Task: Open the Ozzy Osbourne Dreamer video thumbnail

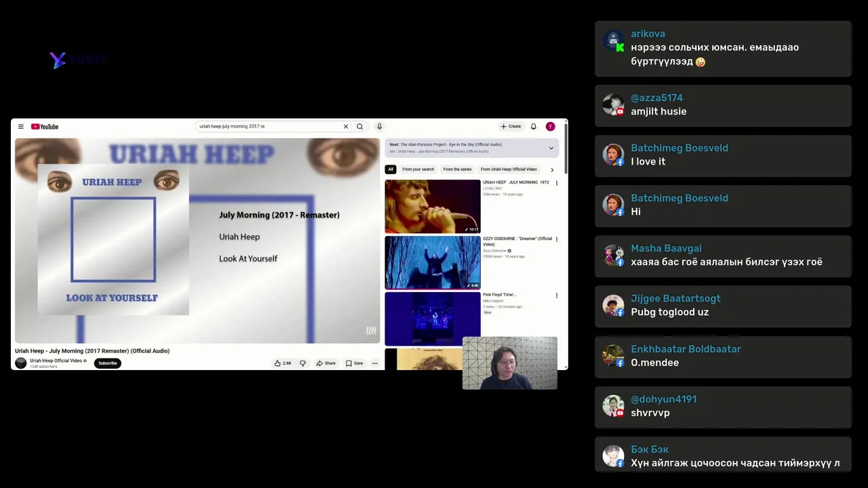Action: tap(432, 262)
